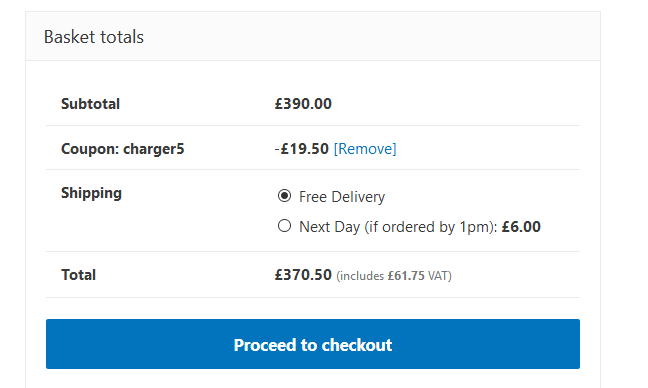Click the £61.75 VAT figure

pyautogui.click(x=406, y=276)
